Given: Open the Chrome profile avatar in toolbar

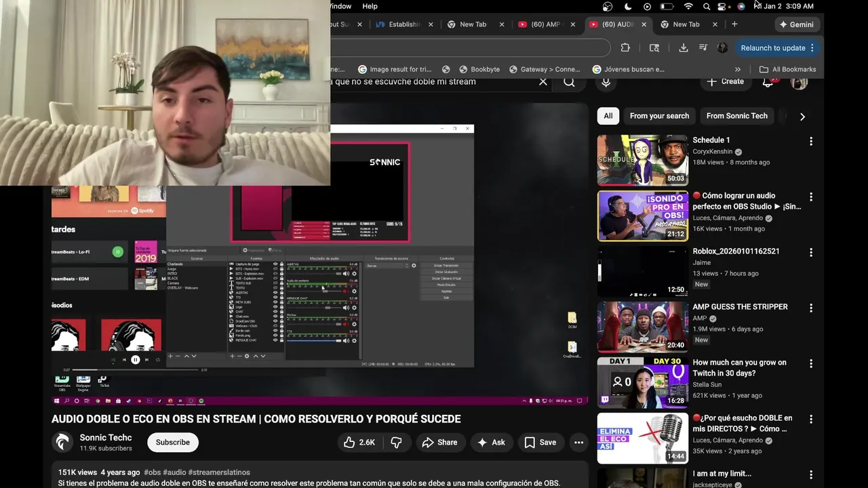Looking at the screenshot, I should point(723,48).
